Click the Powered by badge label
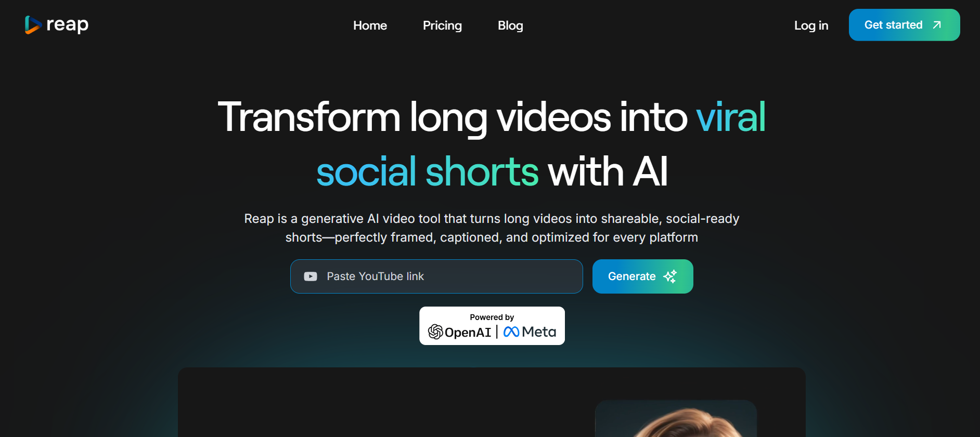 click(492, 317)
